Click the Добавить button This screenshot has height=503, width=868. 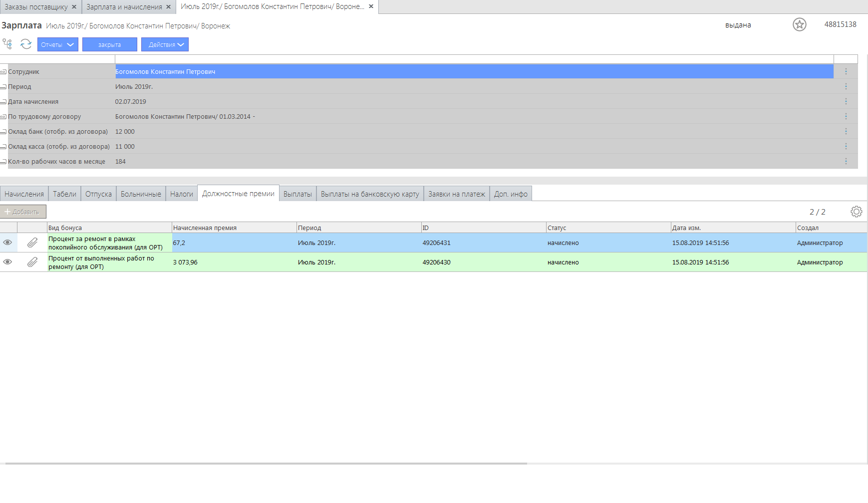click(23, 212)
